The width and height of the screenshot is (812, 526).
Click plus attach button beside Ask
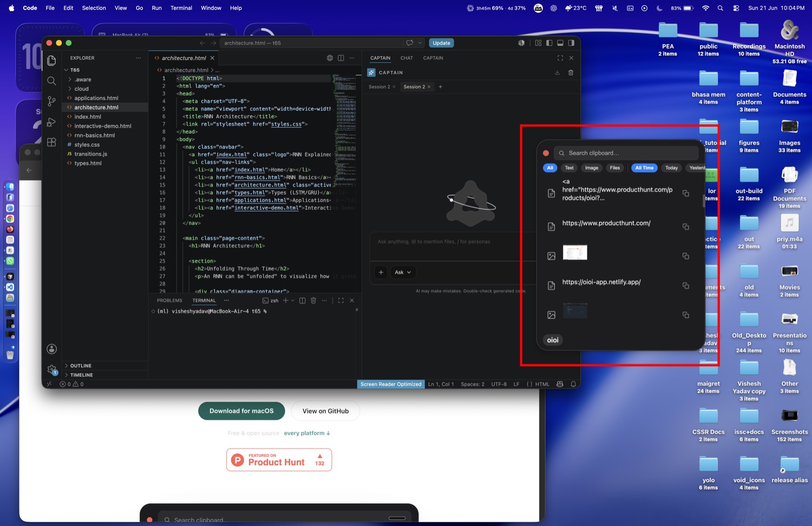(381, 272)
